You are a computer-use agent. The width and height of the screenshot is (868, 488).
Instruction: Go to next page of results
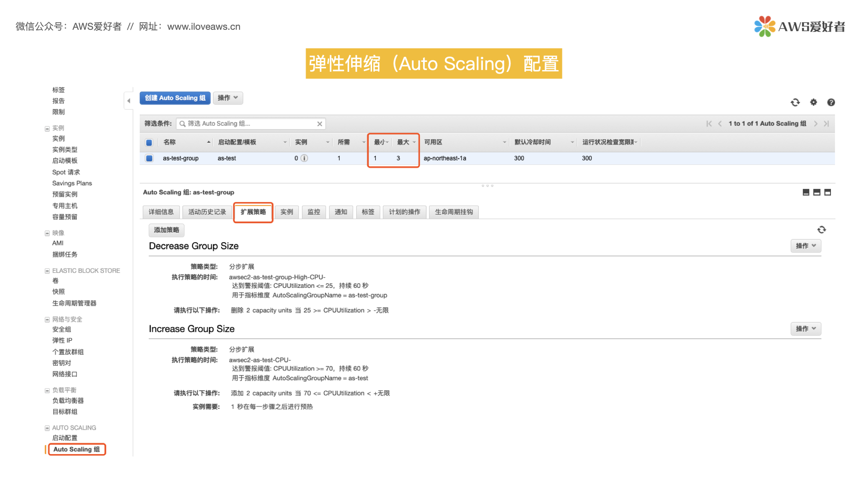pos(816,124)
